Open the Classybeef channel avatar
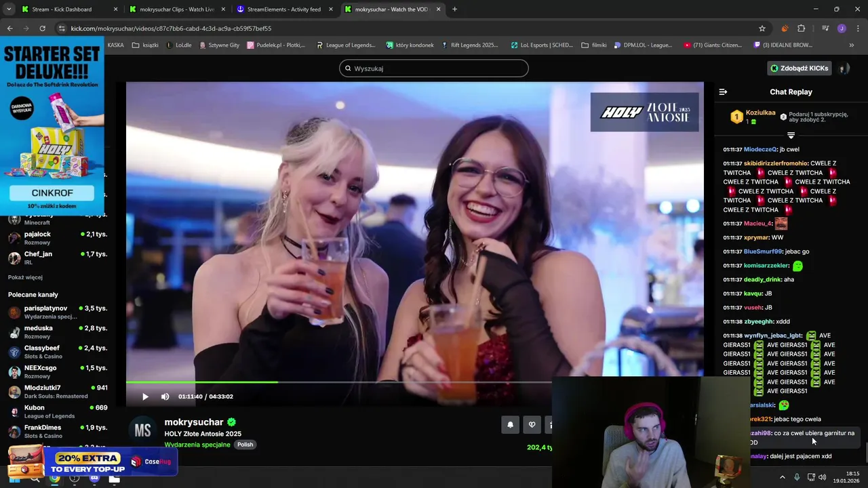 14,352
